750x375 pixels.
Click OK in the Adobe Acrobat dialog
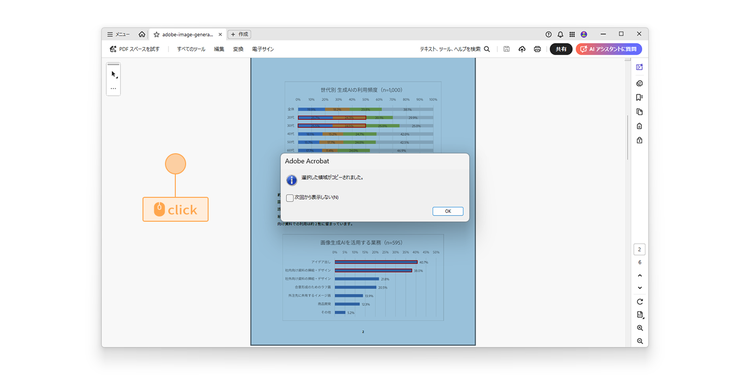[x=448, y=211]
